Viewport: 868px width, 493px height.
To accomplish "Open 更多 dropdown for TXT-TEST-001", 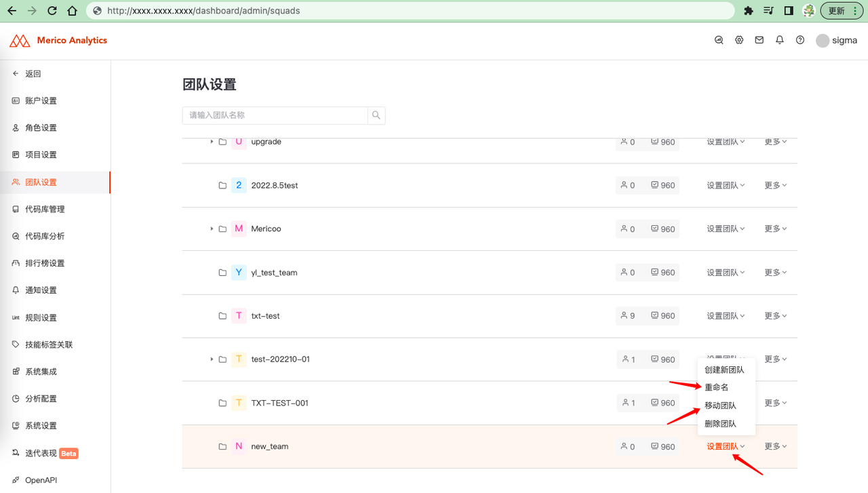I will (x=776, y=403).
